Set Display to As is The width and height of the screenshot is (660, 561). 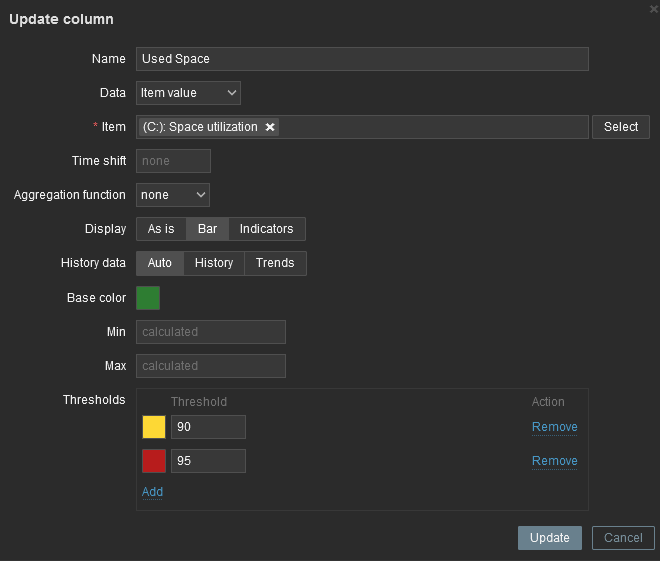click(161, 229)
